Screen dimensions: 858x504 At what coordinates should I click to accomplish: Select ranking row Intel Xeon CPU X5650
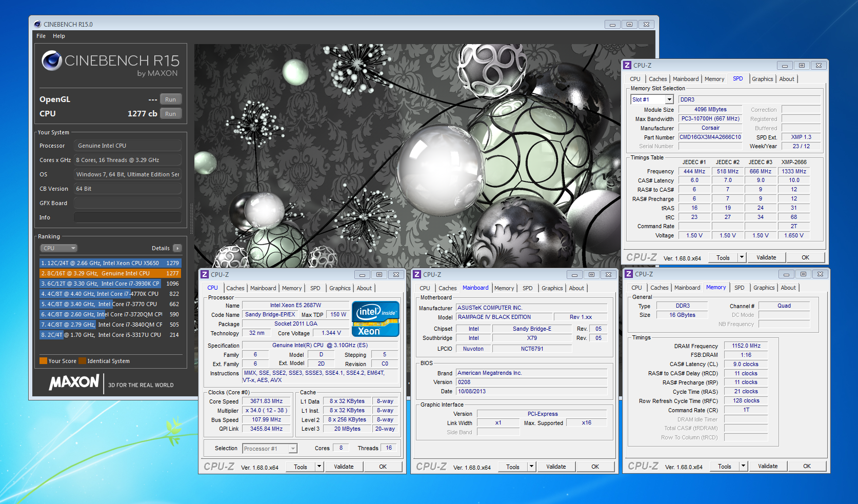[x=110, y=263]
